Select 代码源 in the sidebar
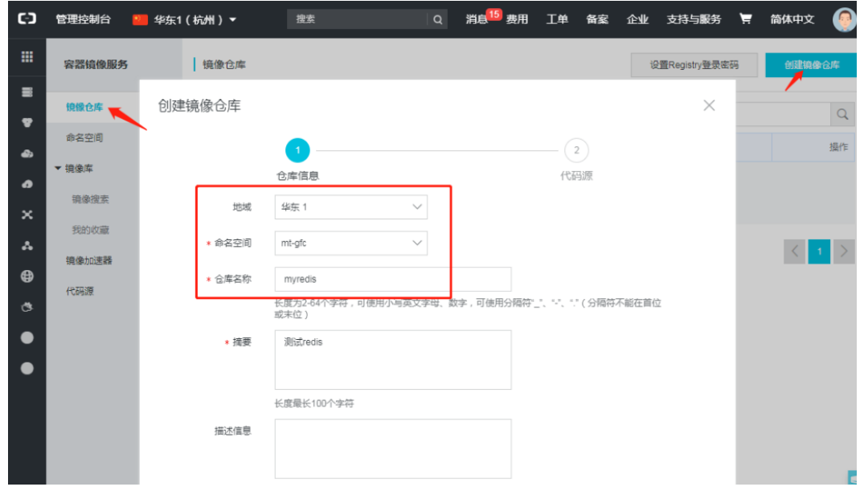 pyautogui.click(x=80, y=291)
